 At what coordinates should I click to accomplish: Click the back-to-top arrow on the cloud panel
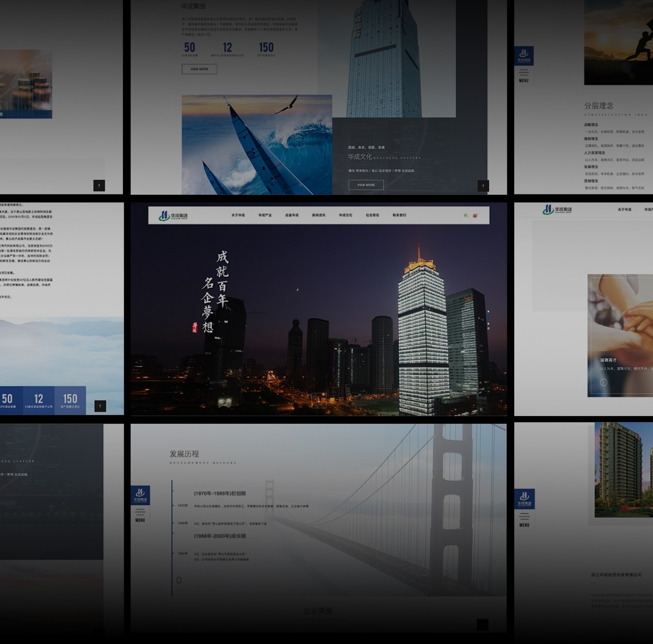100,406
